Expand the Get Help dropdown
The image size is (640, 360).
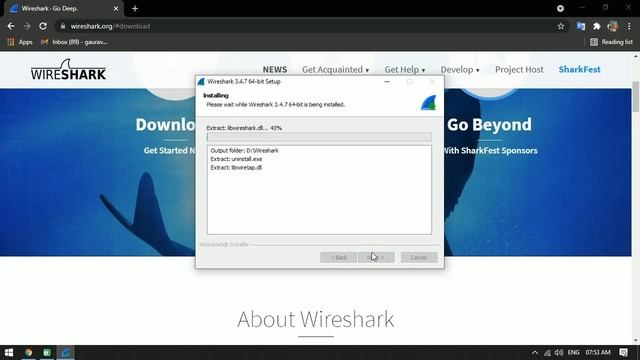404,69
